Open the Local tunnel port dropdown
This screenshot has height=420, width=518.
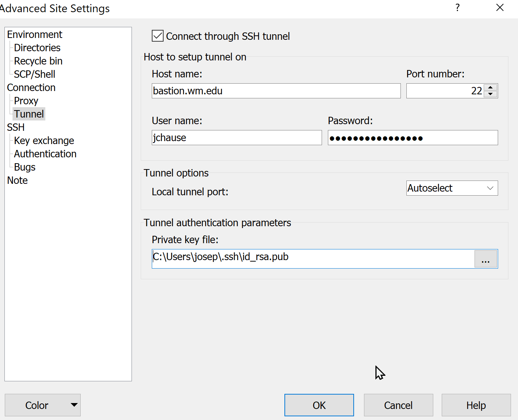tap(452, 188)
